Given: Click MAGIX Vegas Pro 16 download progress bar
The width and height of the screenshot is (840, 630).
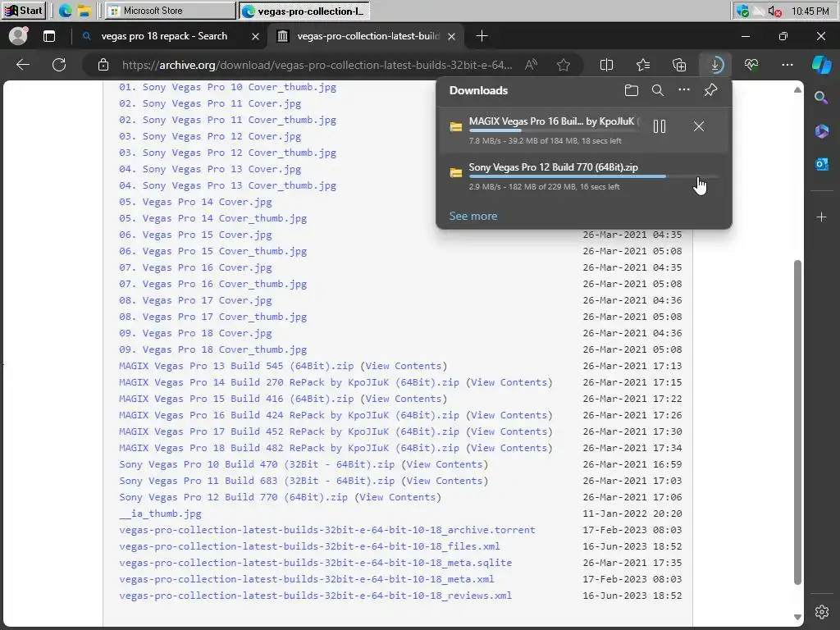Looking at the screenshot, I should (x=554, y=130).
